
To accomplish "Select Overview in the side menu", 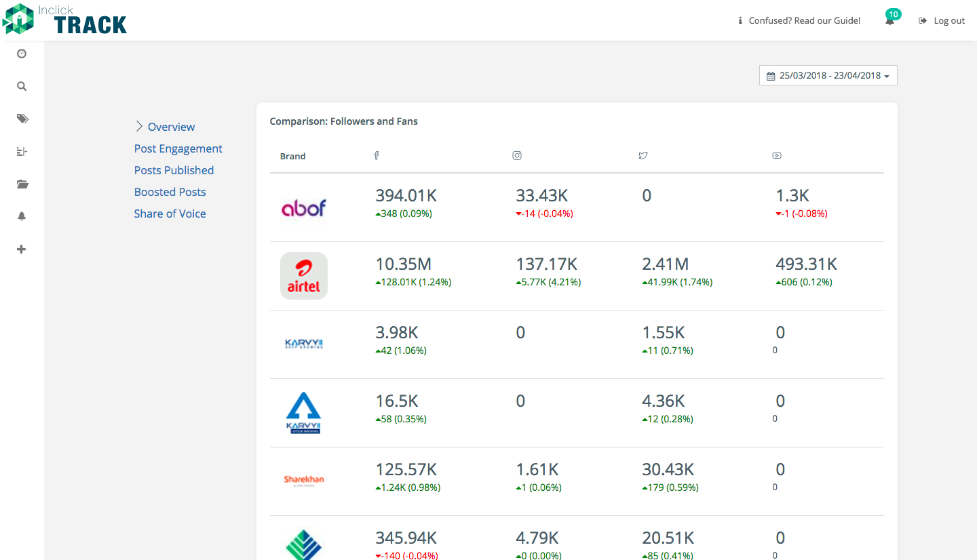I will click(x=171, y=127).
